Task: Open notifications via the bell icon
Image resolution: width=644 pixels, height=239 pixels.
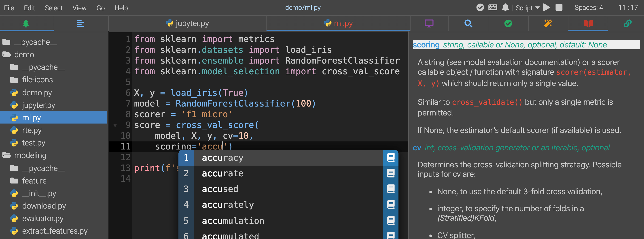Action: click(x=506, y=8)
